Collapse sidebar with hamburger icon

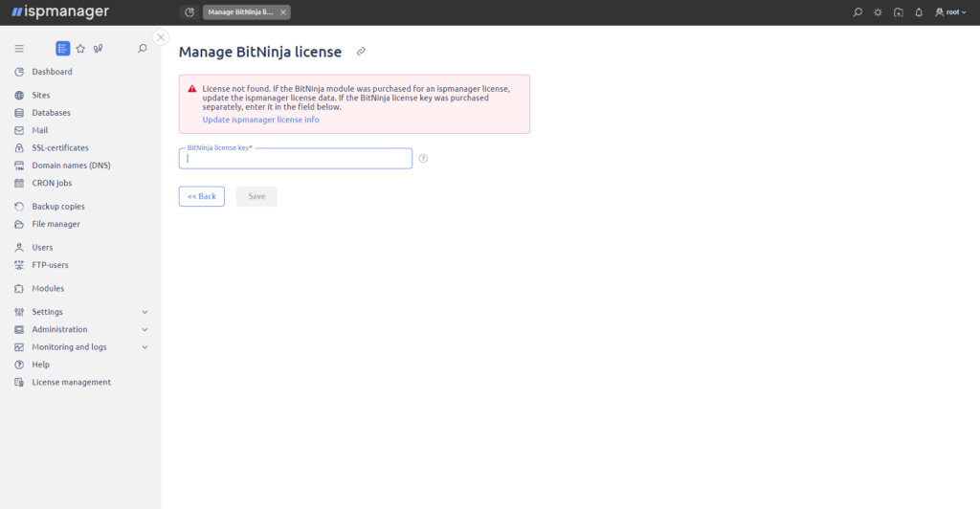(x=19, y=48)
